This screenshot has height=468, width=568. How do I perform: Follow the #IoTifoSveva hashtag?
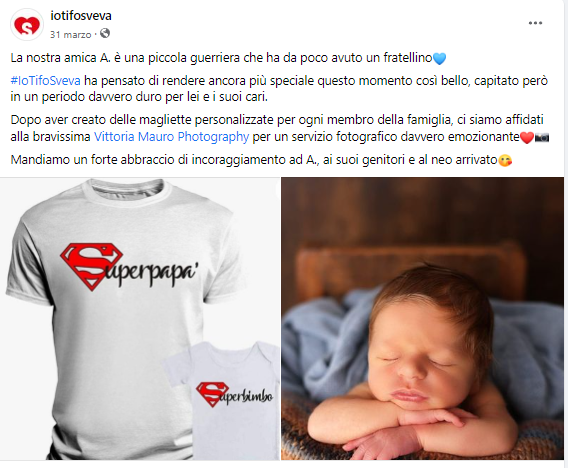pyautogui.click(x=45, y=80)
